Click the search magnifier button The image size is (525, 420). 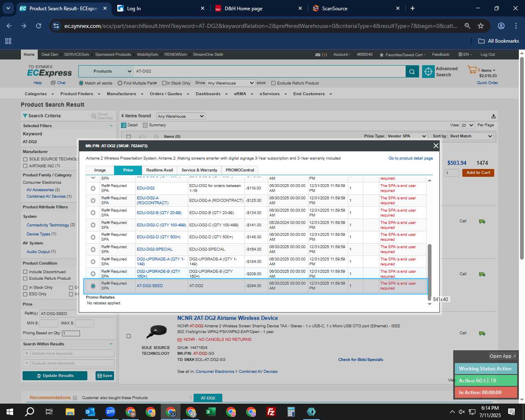[412, 71]
